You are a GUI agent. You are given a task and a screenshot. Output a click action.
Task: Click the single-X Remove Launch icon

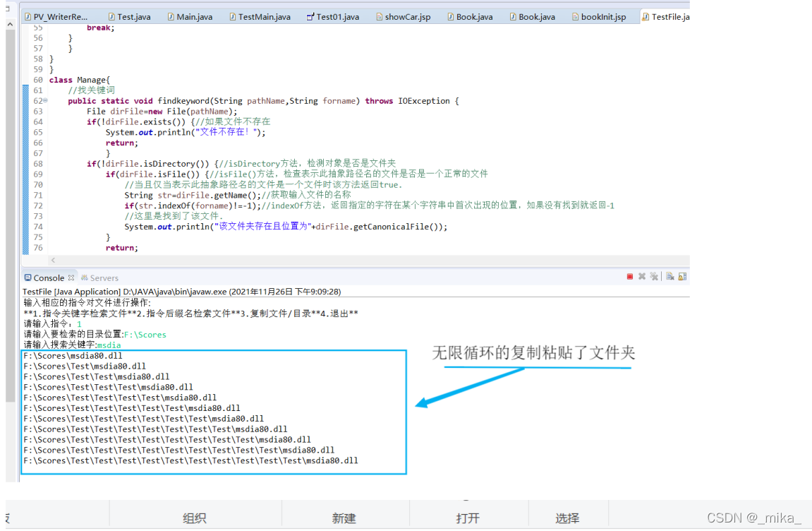pos(642,277)
